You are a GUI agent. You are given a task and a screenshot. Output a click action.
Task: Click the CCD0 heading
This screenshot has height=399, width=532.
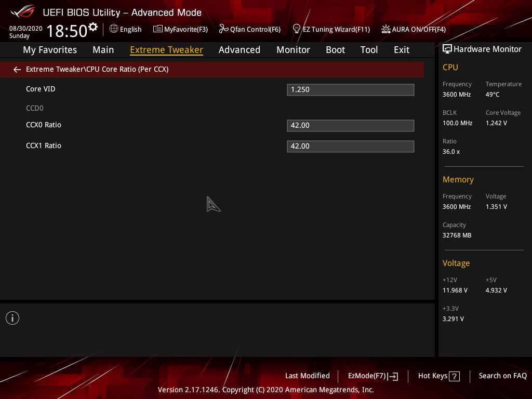(x=35, y=108)
